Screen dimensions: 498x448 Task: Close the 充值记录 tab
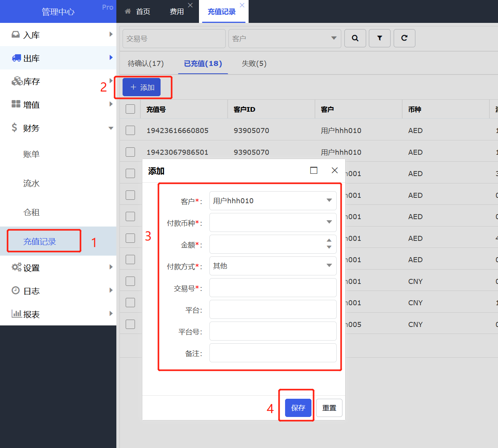point(242,5)
